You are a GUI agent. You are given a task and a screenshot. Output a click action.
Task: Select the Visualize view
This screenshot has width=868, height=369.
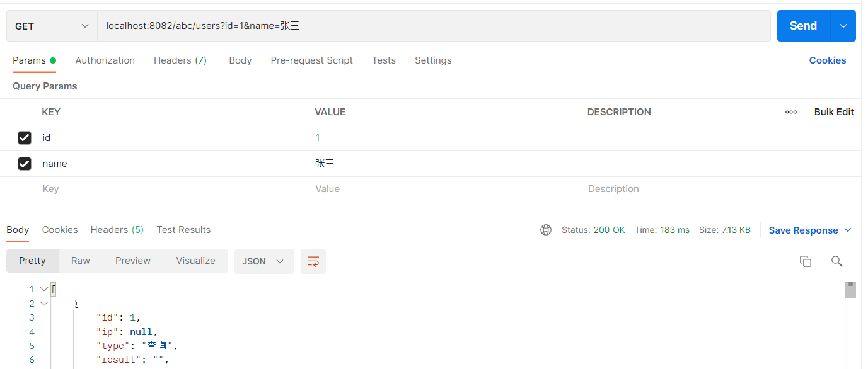click(195, 261)
